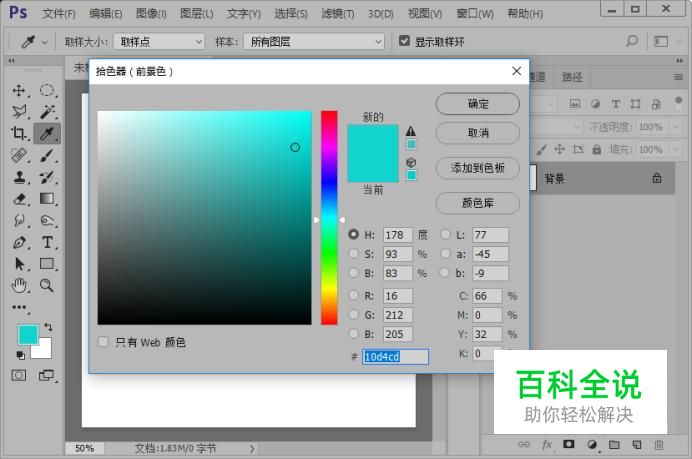
Task: Select the R red radio button
Action: pos(353,295)
